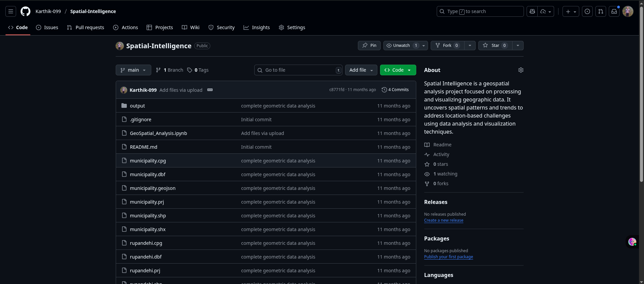Viewport: 644px width, 284px height.
Task: Pin the repository to profile
Action: point(369,46)
